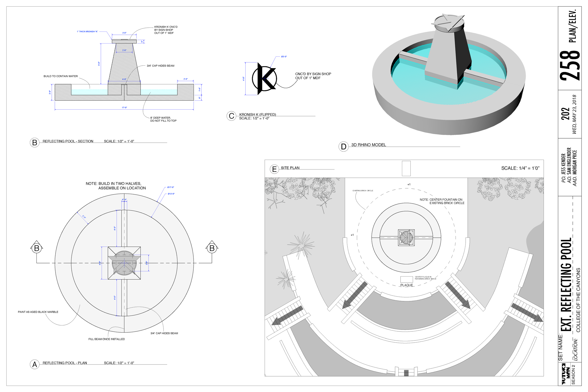Click the 17'-0" overall width dimension
The height and width of the screenshot is (392, 588).
124,107
